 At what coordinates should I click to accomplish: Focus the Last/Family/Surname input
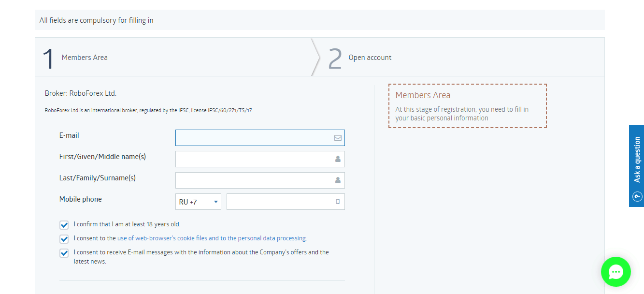point(260,180)
